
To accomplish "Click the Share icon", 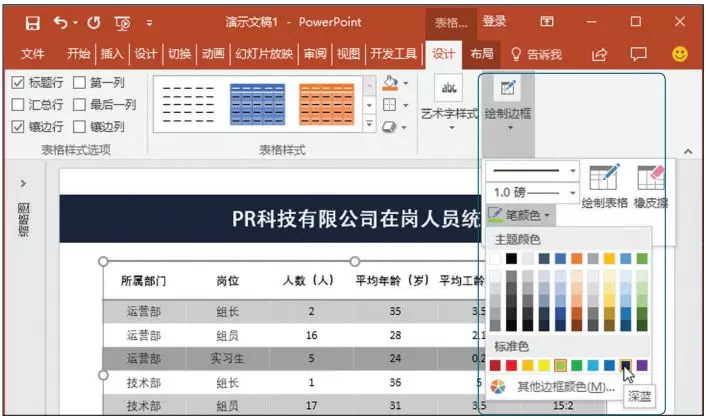I will pos(599,54).
